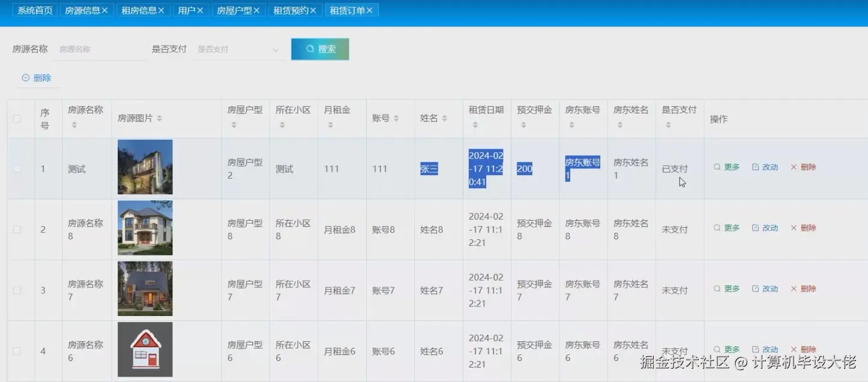Viewport: 868px width, 382px height.
Task: Check the checkbox for 房源名称7 row
Action: point(17,289)
